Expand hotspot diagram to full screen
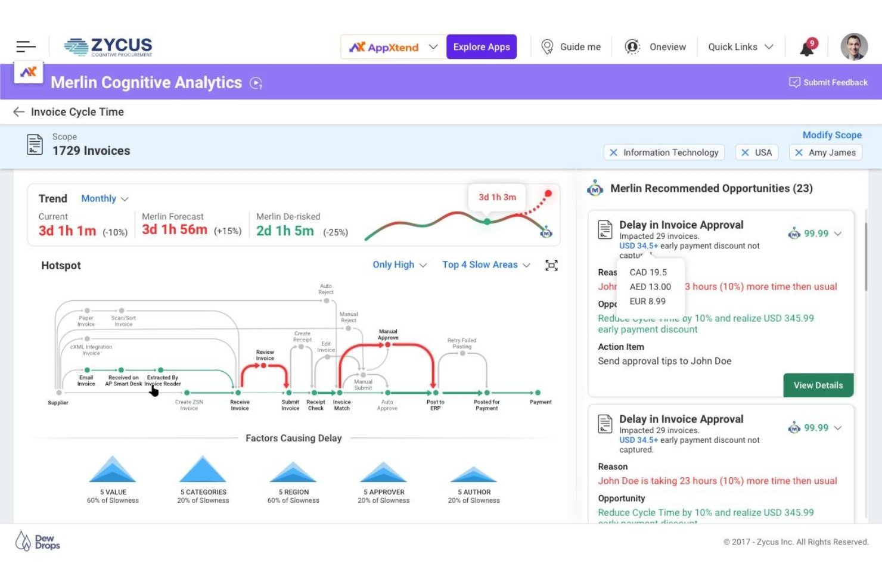 coord(552,266)
